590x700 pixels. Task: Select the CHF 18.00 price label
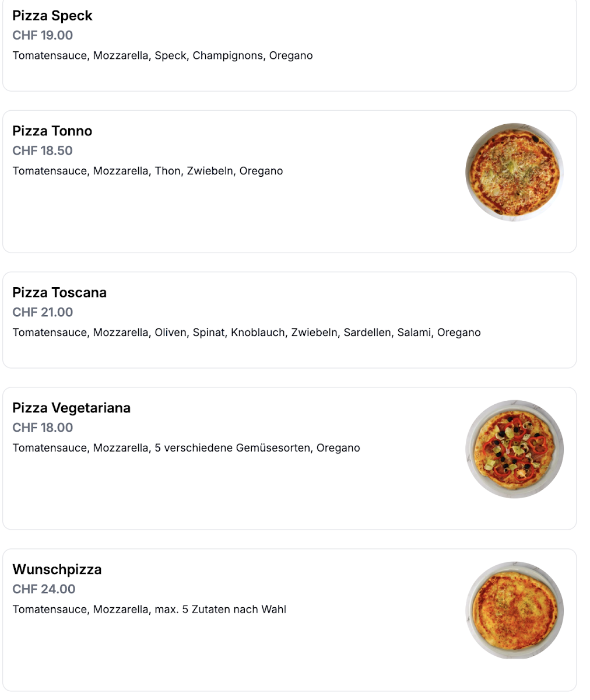pos(43,428)
